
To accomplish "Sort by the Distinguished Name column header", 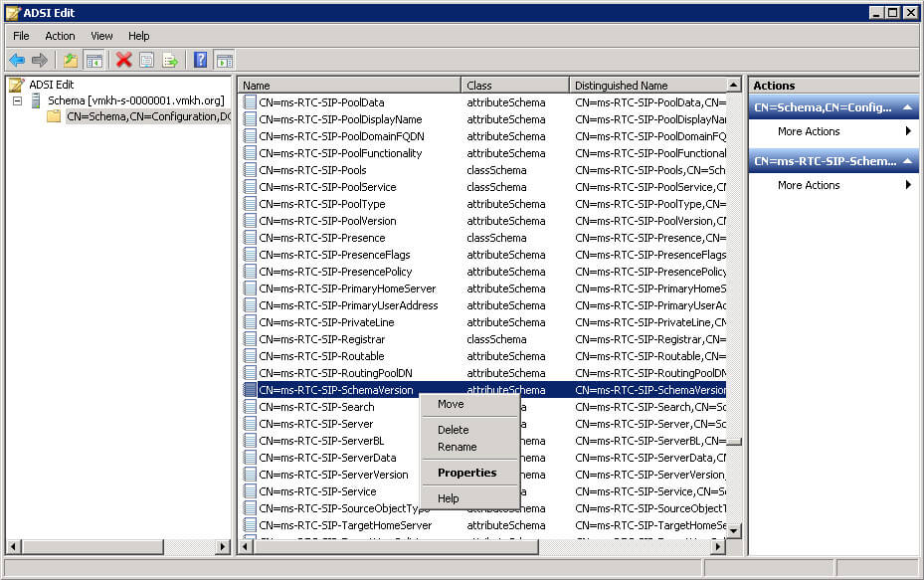I will (x=647, y=86).
